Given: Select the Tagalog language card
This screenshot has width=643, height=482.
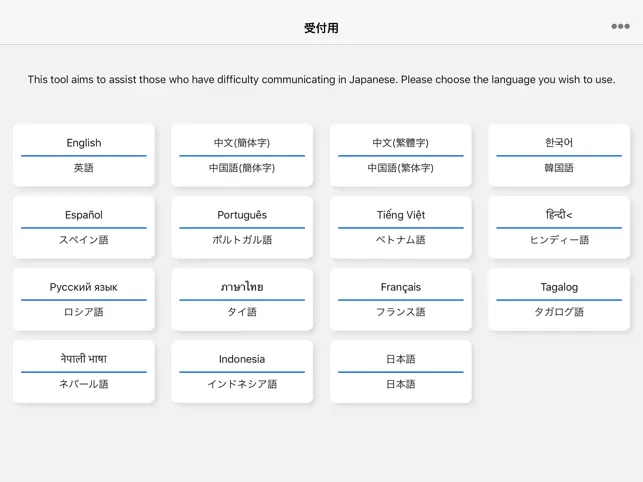Looking at the screenshot, I should pos(559,299).
